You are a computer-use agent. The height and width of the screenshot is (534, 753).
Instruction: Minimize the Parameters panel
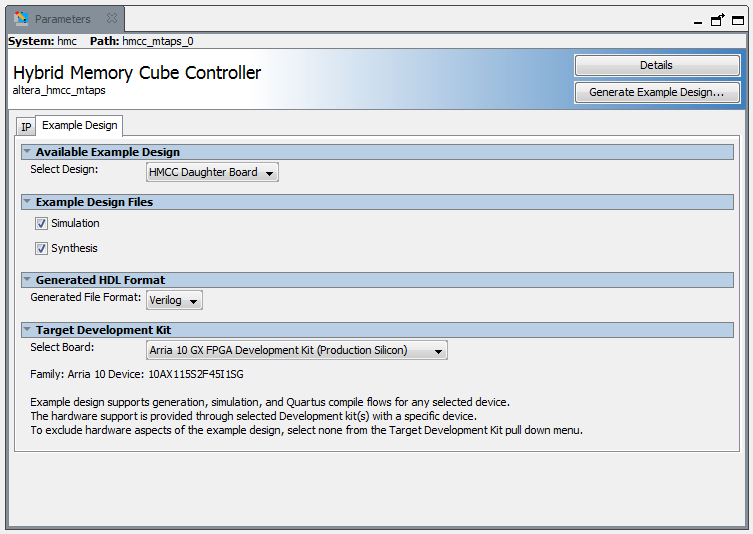[698, 22]
